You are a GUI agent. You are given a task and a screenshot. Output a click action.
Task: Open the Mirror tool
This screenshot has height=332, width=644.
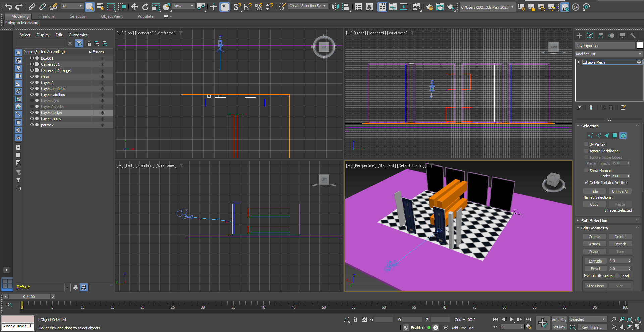335,7
